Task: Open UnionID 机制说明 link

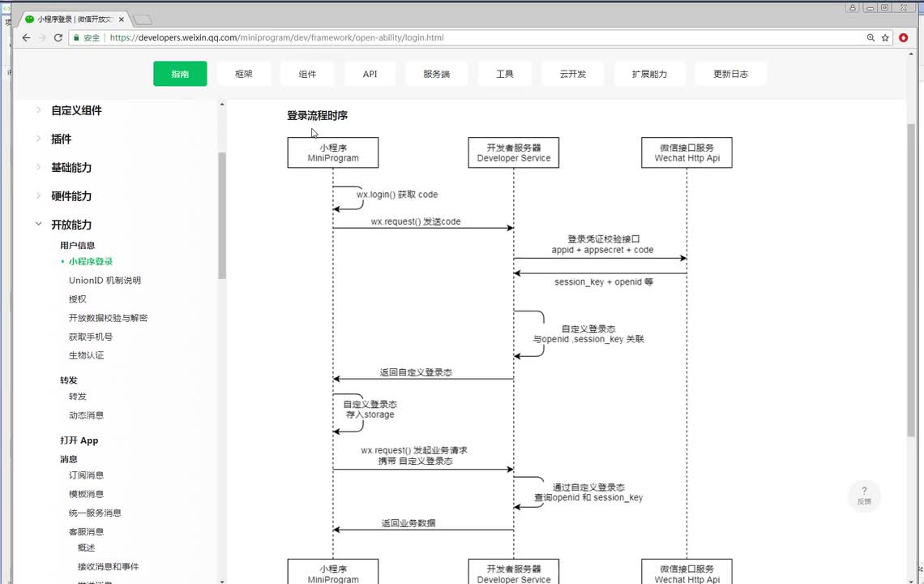Action: point(105,280)
